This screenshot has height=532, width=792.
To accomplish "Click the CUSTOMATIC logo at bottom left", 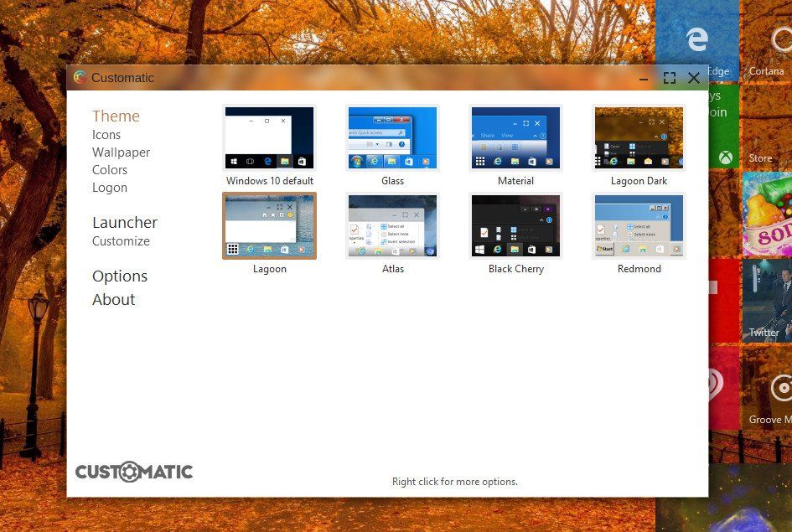I will [133, 471].
